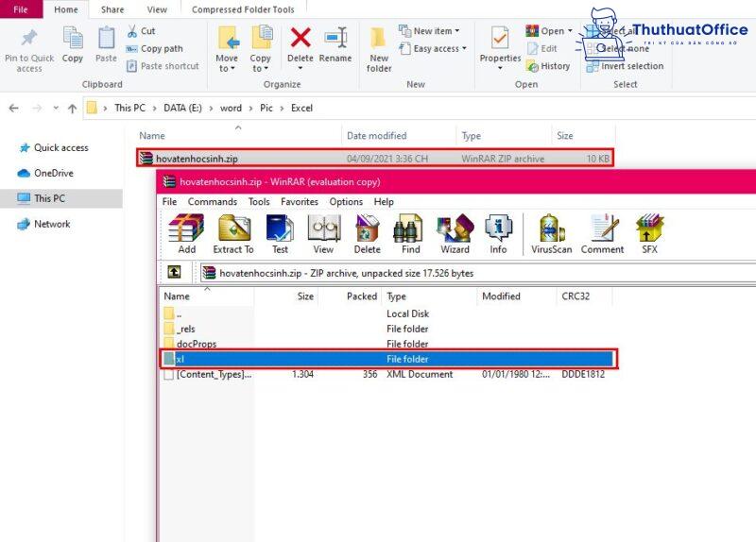756x542 pixels.
Task: Click Pin to Quick access in Explorer ribbon
Action: (29, 51)
